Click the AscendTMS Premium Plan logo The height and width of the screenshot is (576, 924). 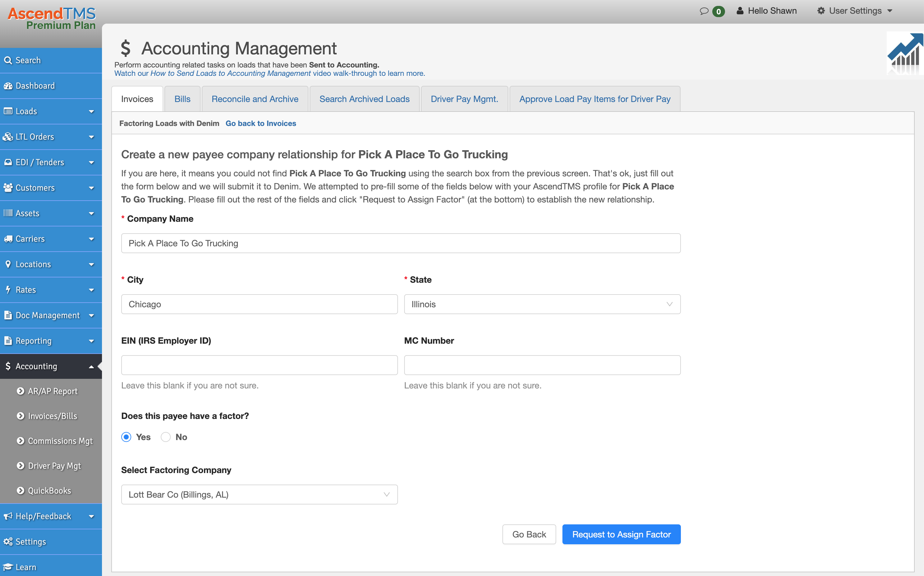point(52,19)
